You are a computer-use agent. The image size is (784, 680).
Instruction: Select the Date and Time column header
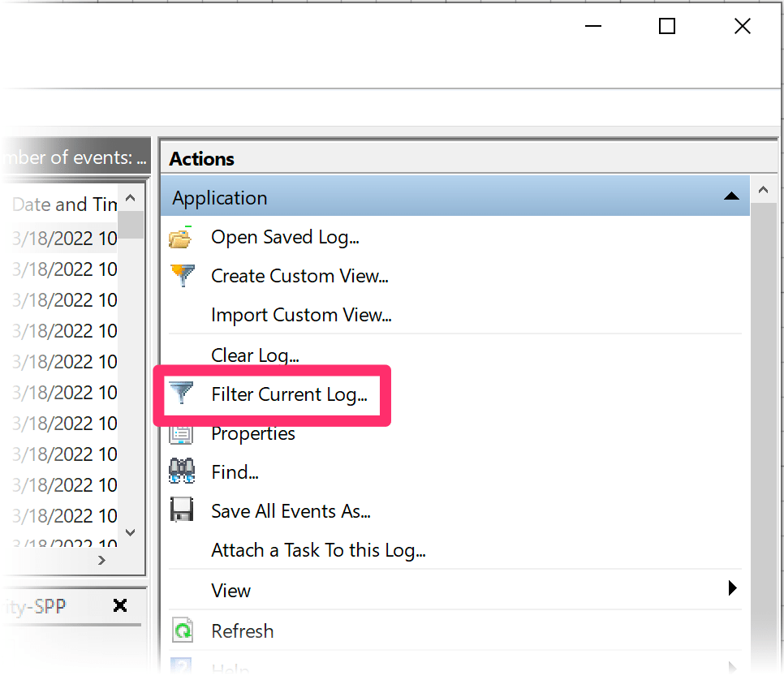pos(61,204)
